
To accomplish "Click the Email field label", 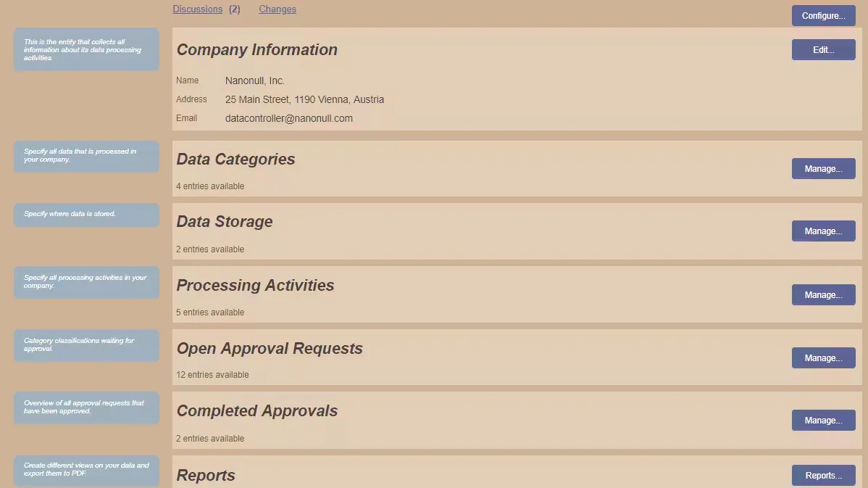I will pos(186,118).
